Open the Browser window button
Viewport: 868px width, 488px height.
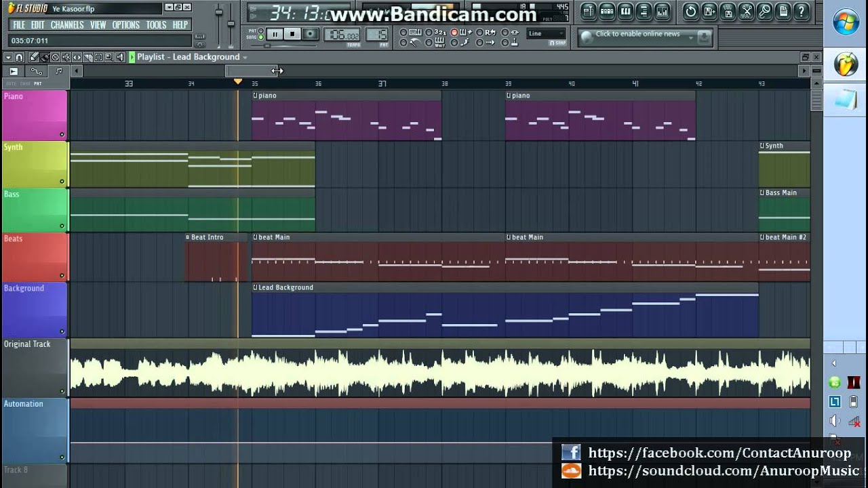(644, 11)
